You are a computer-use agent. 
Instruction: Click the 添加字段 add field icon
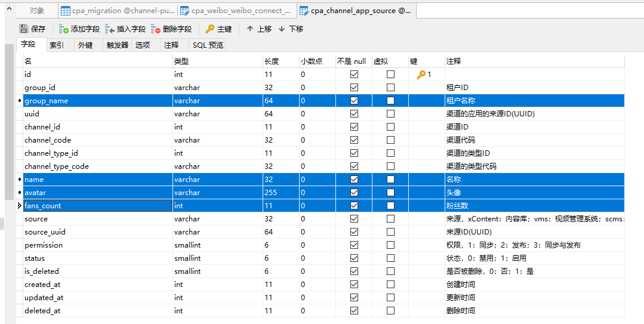click(x=64, y=29)
